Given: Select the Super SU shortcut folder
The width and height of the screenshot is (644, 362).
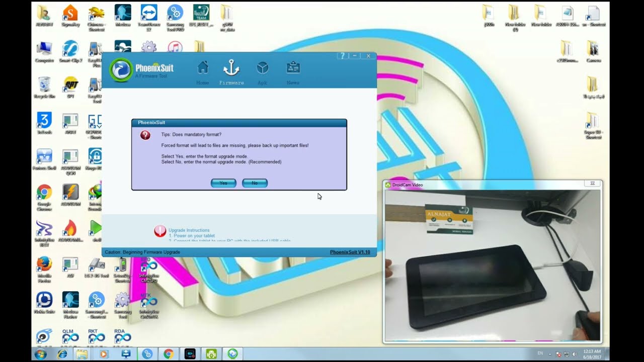Looking at the screenshot, I should 593,126.
